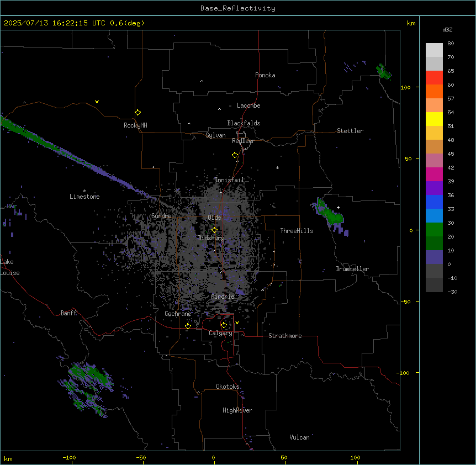Click the Didsbury label
476x465 pixels.
click(211, 238)
